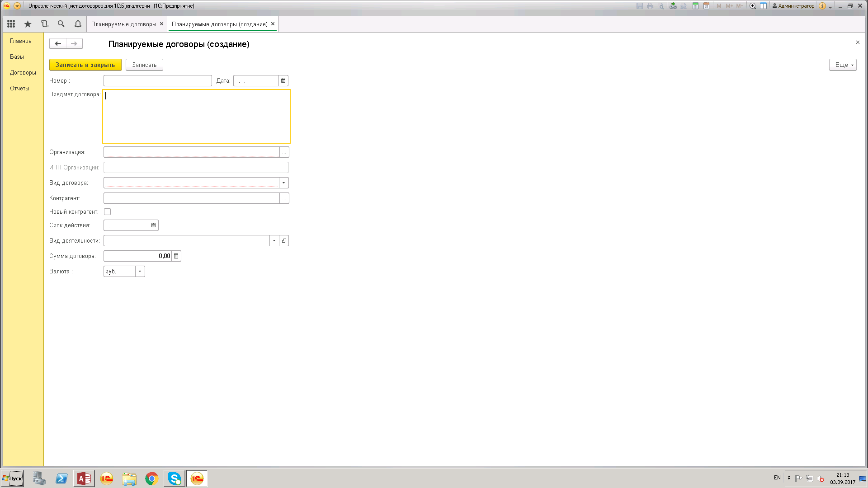This screenshot has width=868, height=488.
Task: Click the open button beside Вид деятельности
Action: (284, 241)
